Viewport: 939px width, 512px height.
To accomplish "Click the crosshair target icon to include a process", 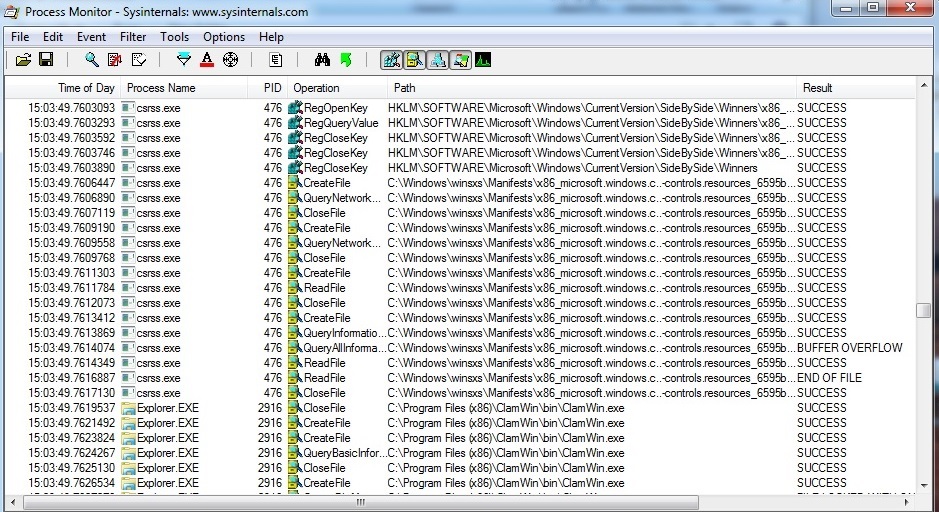I will (x=230, y=60).
